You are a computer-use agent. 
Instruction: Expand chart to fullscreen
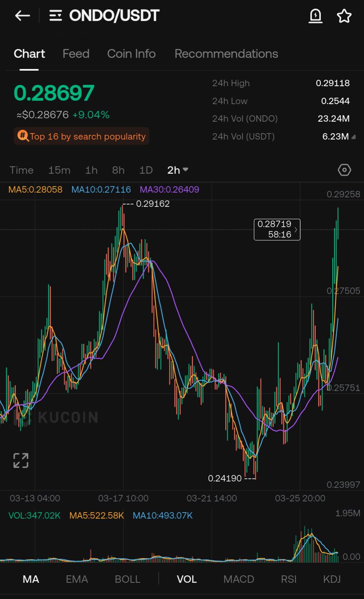(x=20, y=460)
